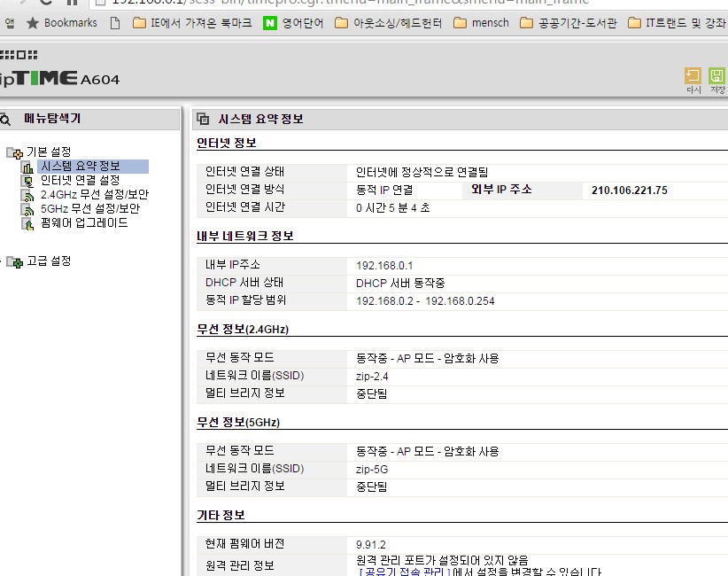Click the 현재 펌웨어 버전 label
This screenshot has width=728, height=576.
244,544
